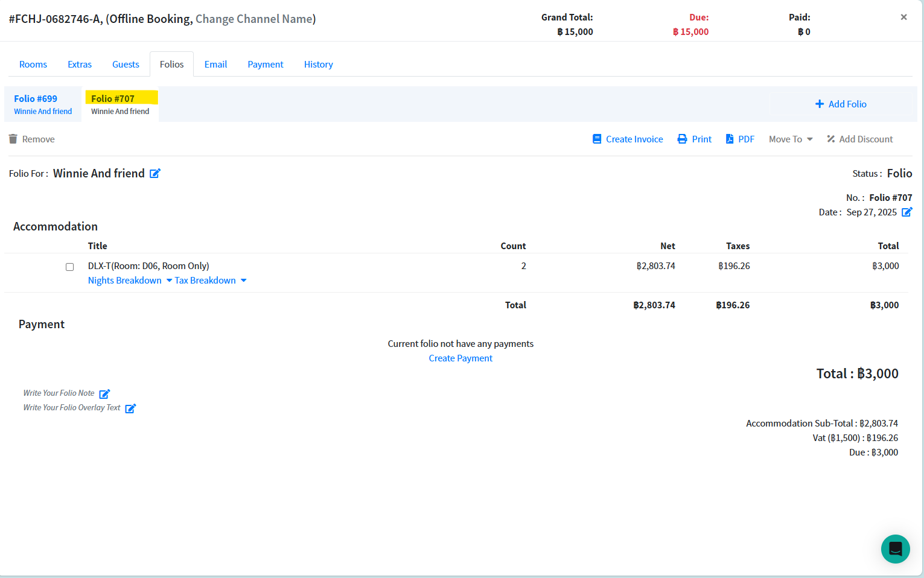Image resolution: width=924 pixels, height=578 pixels.
Task: Click Add Discount percent icon
Action: (831, 139)
